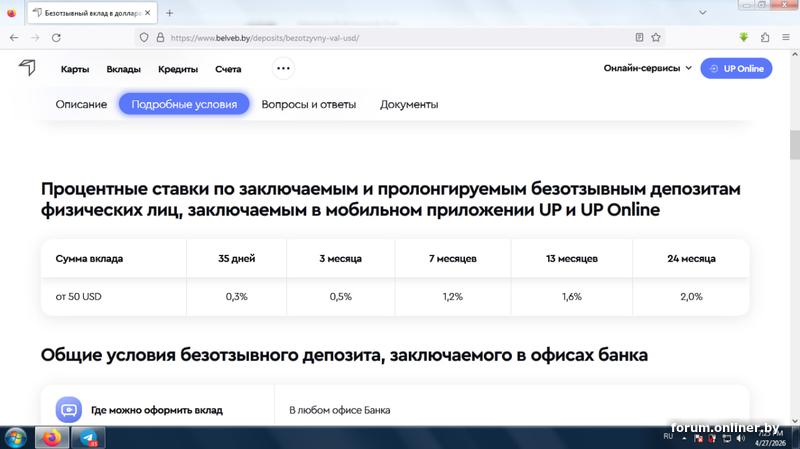
Task: Switch to the Описание tab
Action: pos(81,104)
